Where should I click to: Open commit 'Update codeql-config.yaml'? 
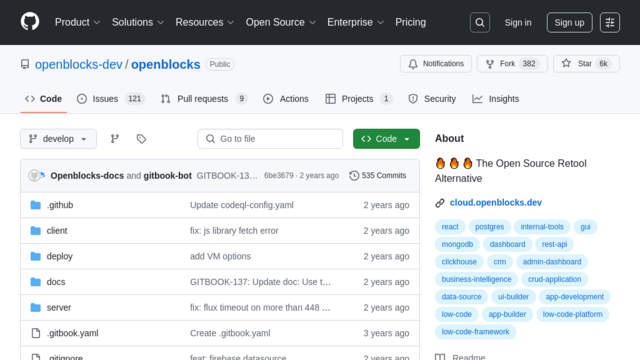point(242,205)
